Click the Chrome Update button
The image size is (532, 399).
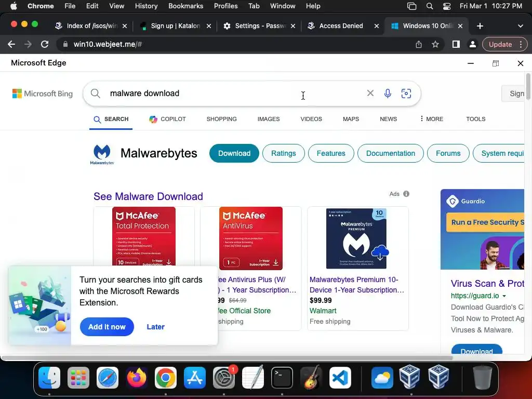point(500,44)
